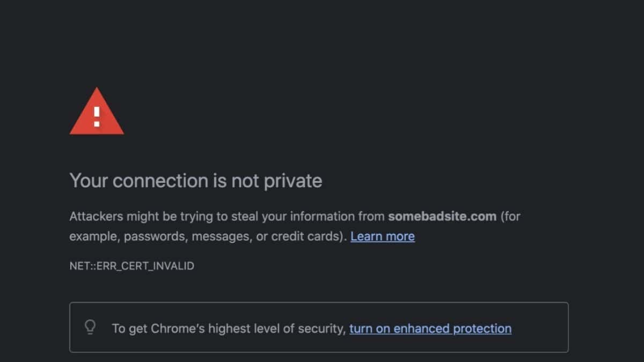Click the lightbulb icon in the security tip
Image resolution: width=644 pixels, height=362 pixels.
click(91, 327)
